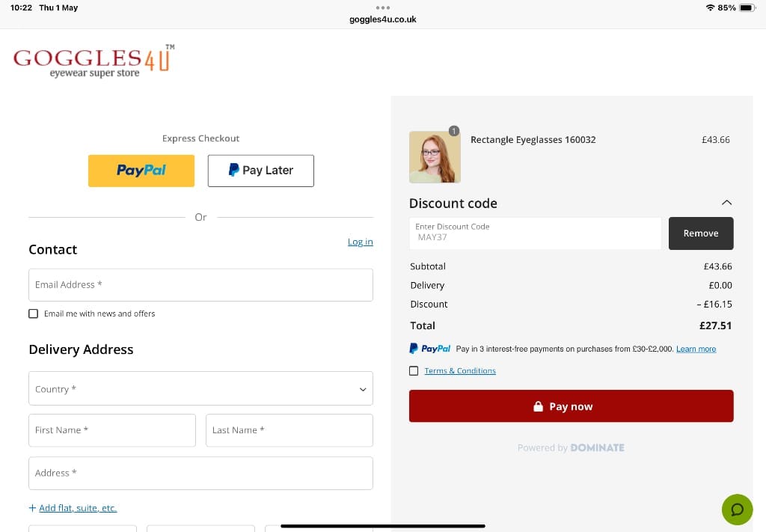This screenshot has width=766, height=532.
Task: Click the Goggles4U logo
Action: [x=94, y=61]
